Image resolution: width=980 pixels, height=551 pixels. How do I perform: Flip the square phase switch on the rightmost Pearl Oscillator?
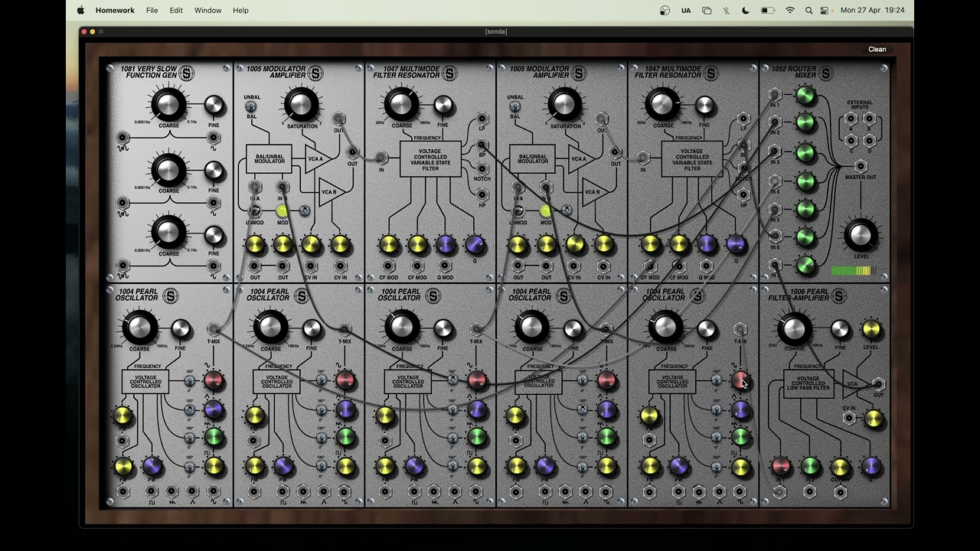(716, 466)
